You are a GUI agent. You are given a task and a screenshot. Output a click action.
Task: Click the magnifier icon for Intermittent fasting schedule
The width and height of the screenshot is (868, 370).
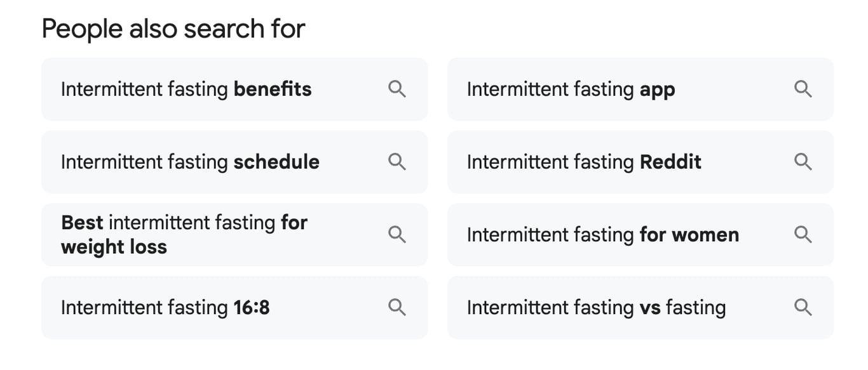(397, 162)
